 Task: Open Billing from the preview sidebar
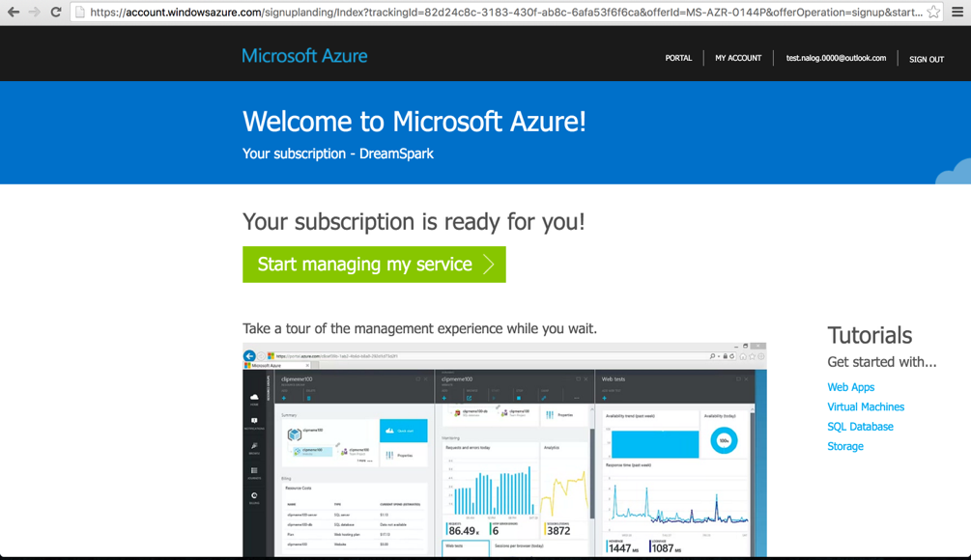255,495
